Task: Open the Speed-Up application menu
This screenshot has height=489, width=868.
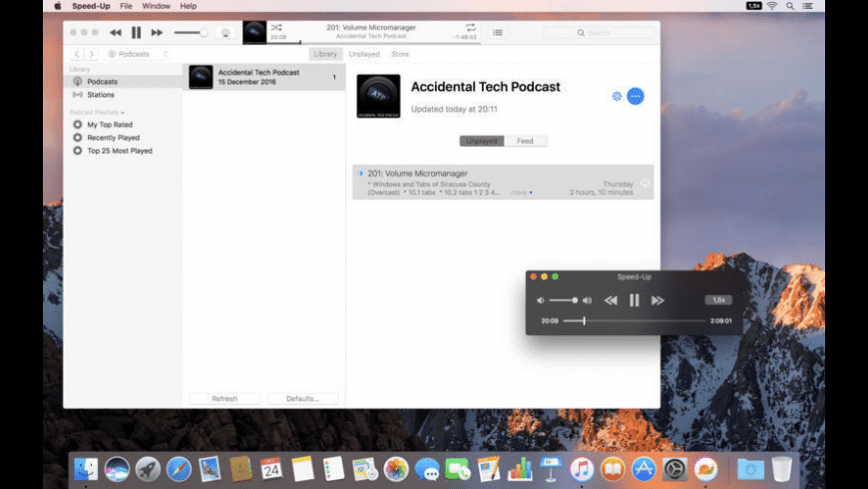Action: [x=91, y=6]
